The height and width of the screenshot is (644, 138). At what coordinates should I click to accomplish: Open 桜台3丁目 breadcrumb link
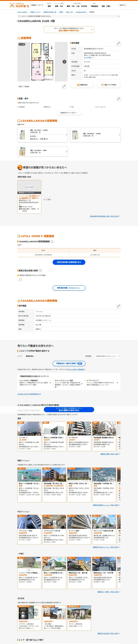69,12
